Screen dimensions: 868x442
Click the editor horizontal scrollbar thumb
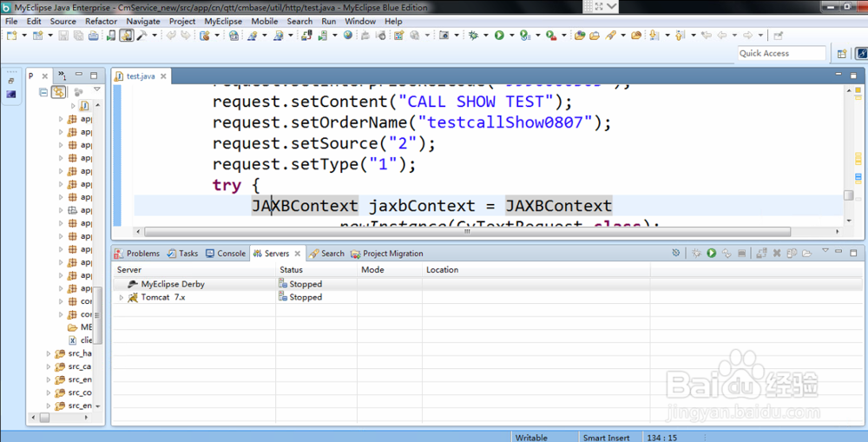click(468, 232)
